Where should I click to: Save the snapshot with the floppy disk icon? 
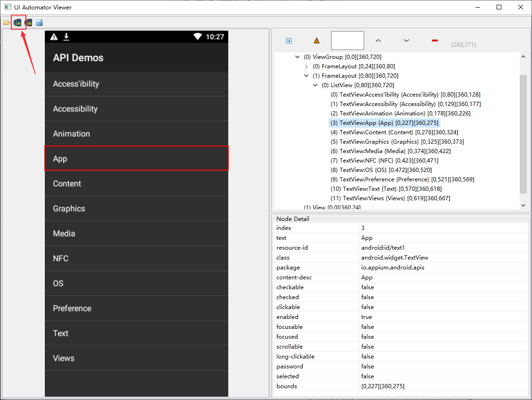(39, 23)
